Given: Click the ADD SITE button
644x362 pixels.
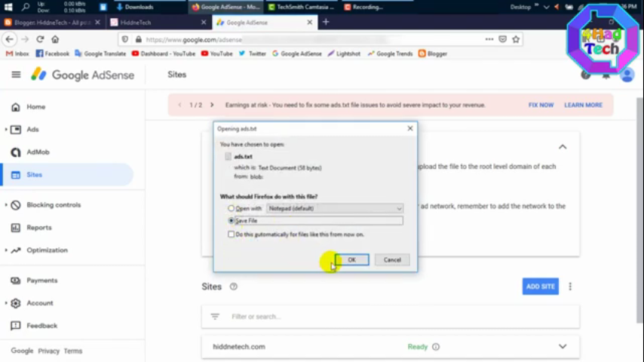Looking at the screenshot, I should tap(541, 287).
